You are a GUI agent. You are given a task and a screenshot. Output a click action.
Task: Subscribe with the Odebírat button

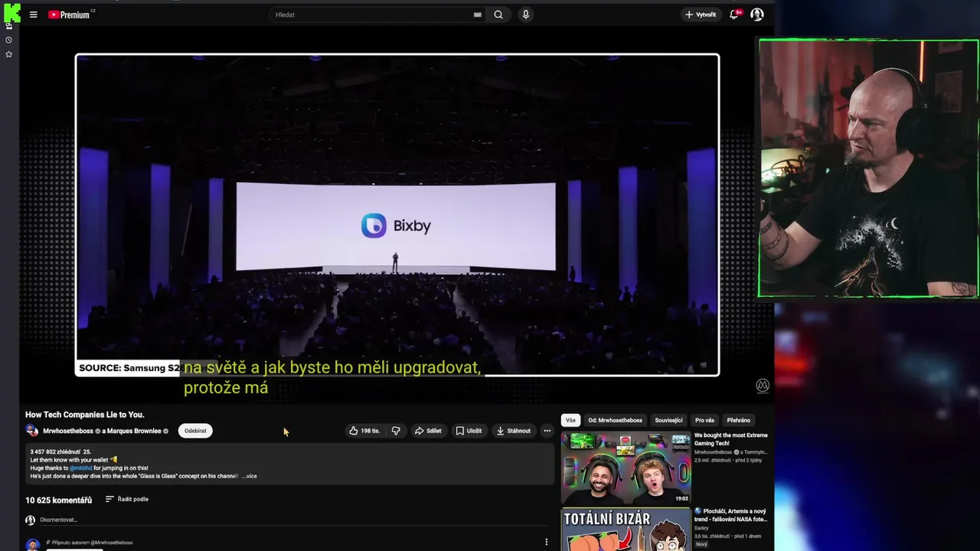[x=195, y=431]
